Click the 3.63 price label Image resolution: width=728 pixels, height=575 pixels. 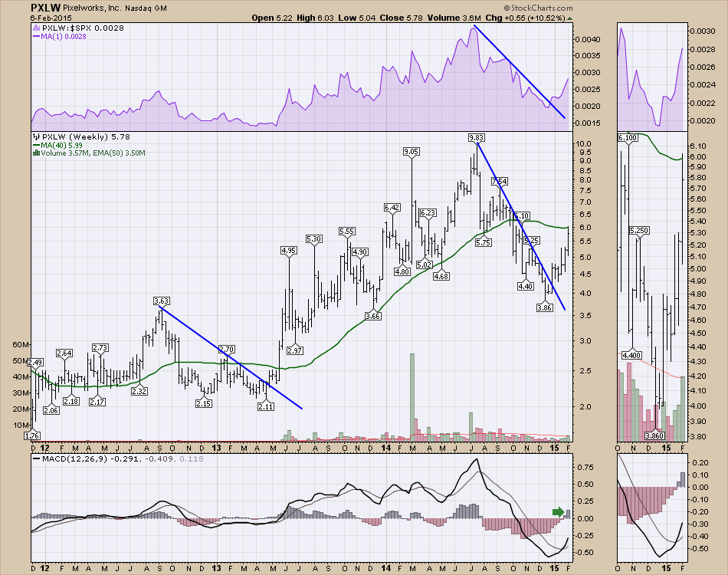click(161, 301)
